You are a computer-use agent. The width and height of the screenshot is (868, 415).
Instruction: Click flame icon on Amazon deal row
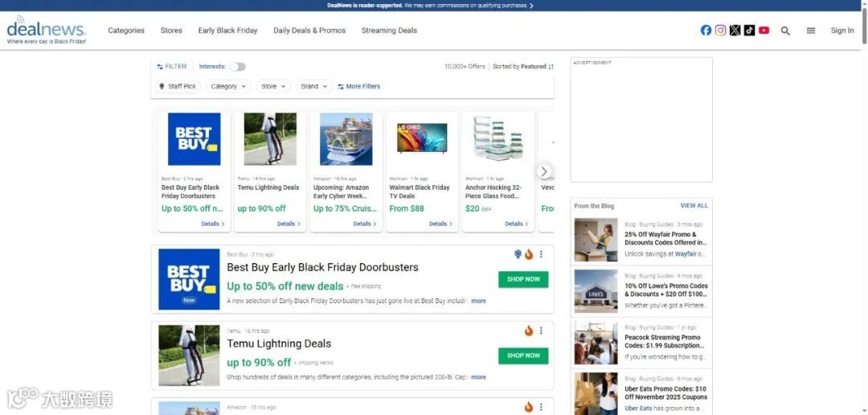click(x=529, y=407)
